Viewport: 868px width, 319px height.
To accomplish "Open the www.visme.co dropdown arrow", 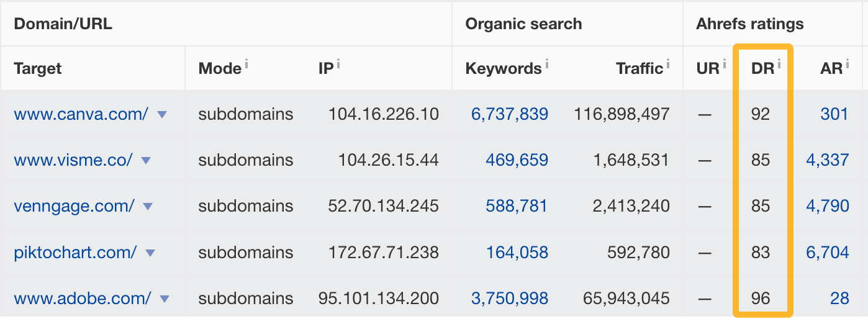I will pyautogui.click(x=146, y=161).
